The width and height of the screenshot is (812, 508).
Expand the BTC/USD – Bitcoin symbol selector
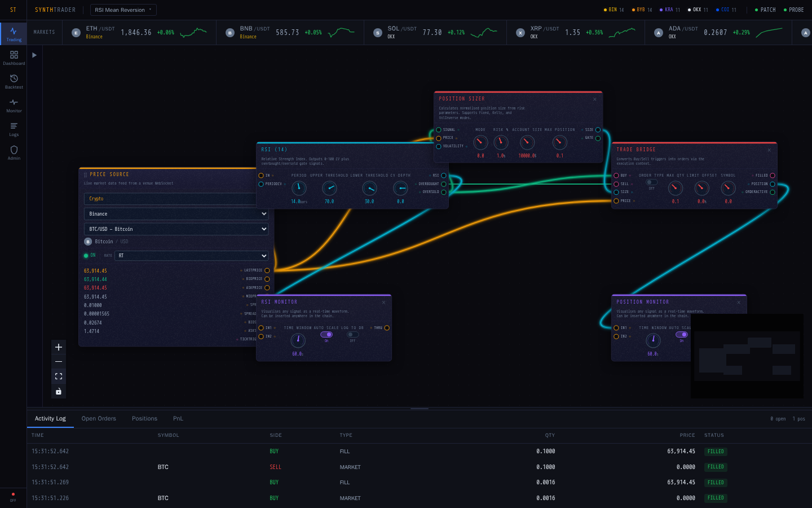pos(176,229)
